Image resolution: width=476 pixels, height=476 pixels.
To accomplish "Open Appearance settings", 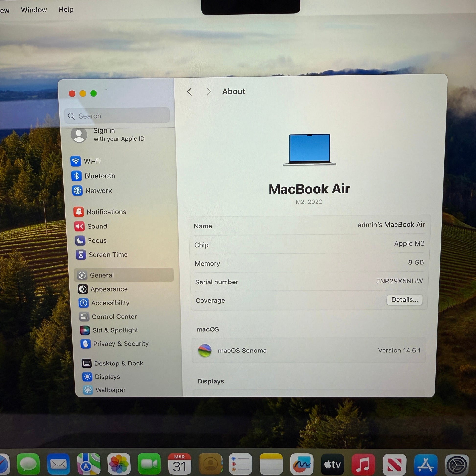I will pyautogui.click(x=103, y=289).
